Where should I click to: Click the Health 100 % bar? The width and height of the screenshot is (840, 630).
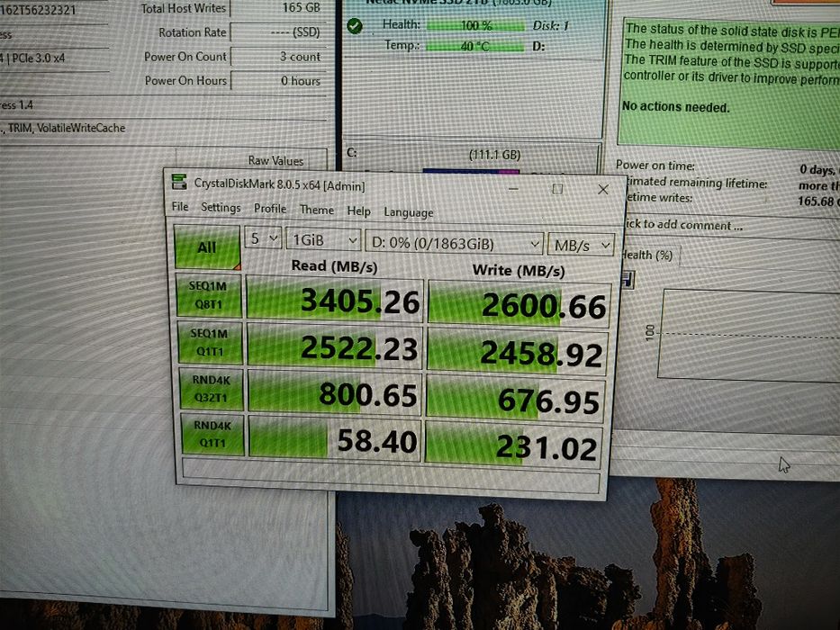click(475, 25)
